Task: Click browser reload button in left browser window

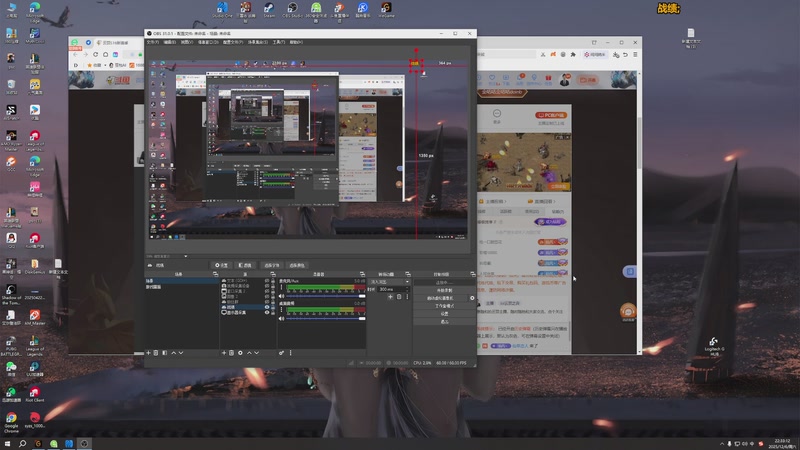Action: (95, 55)
